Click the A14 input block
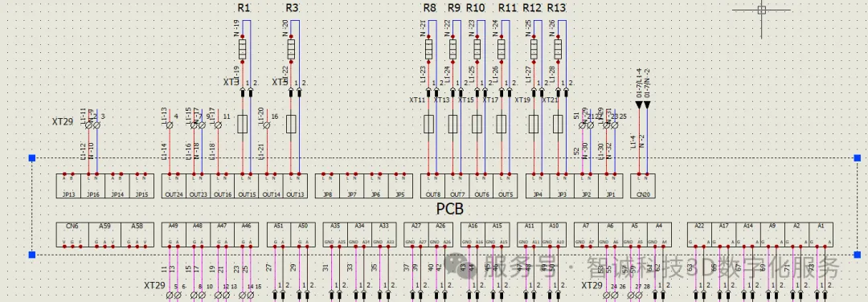The image size is (868, 302). click(748, 235)
